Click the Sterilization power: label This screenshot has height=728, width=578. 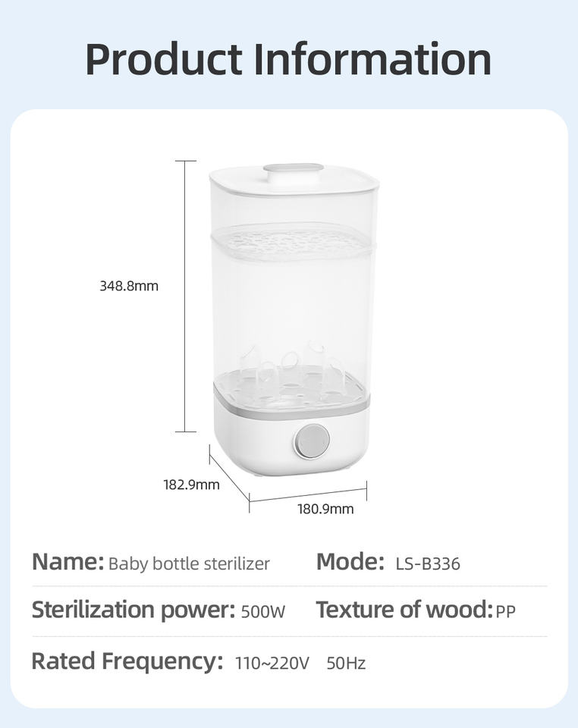point(133,610)
